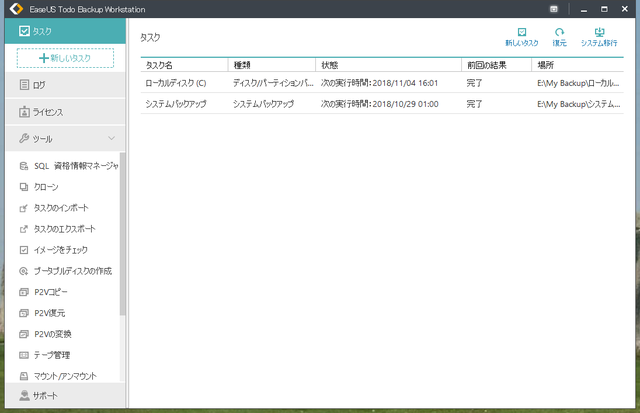Click the ツール wrench icon
This screenshot has width=640, height=413.
[x=24, y=138]
